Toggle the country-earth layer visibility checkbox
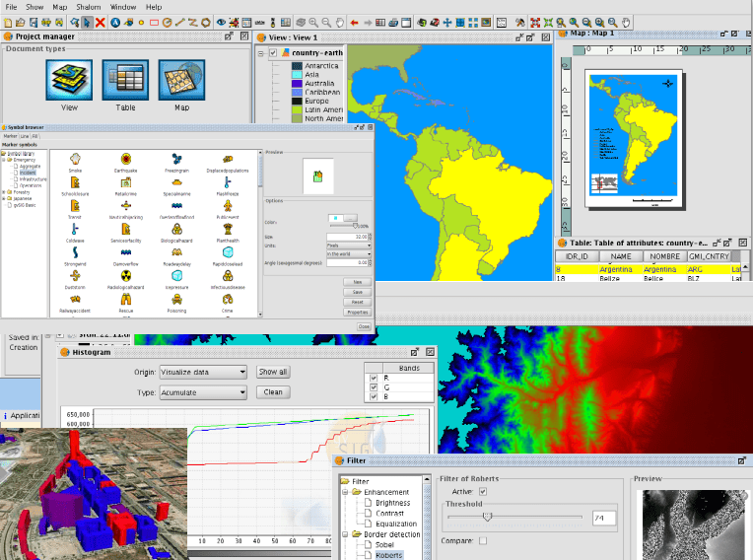 273,52
